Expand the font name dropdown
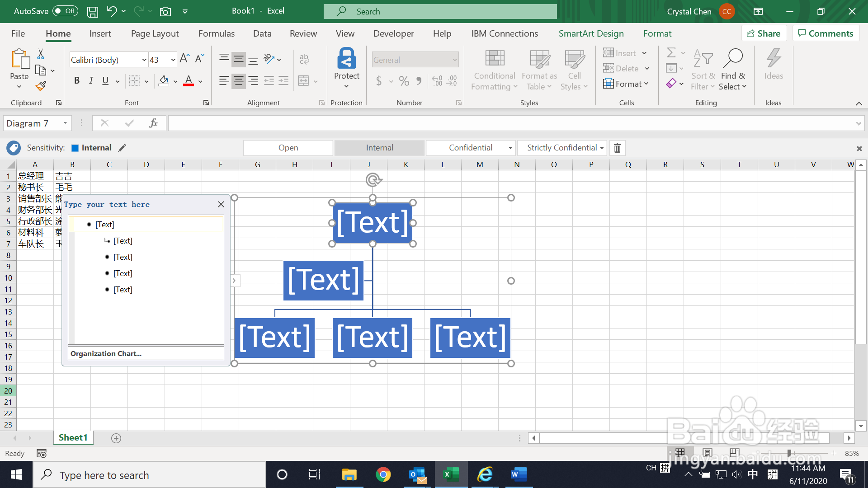 coord(144,60)
